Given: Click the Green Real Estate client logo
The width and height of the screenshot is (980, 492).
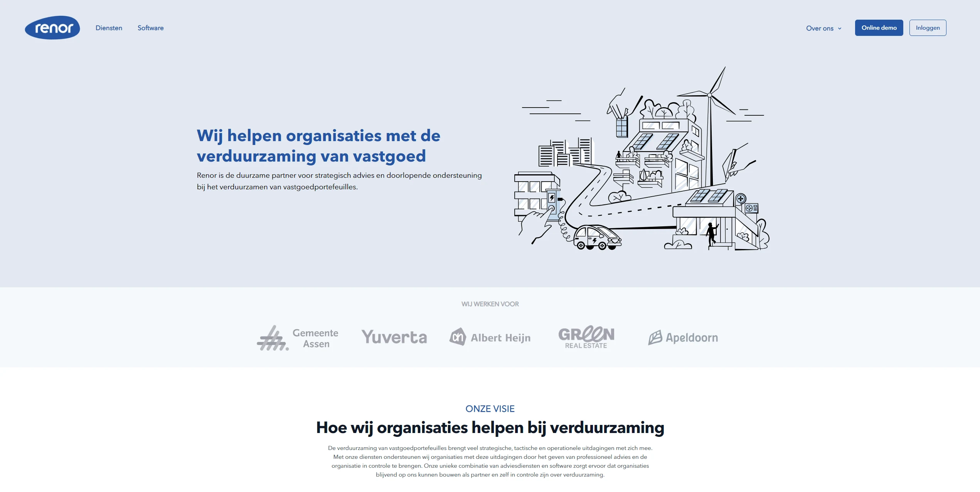Looking at the screenshot, I should (586, 336).
